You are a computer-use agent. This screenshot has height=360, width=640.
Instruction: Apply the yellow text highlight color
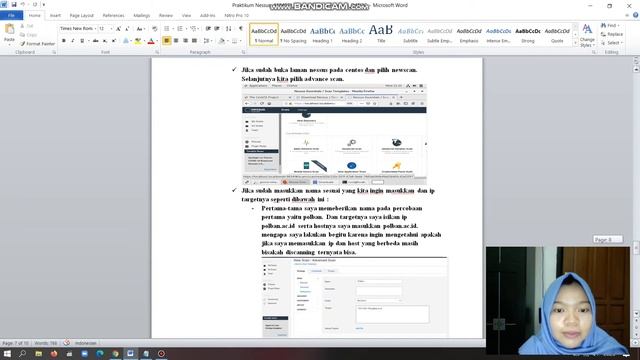coord(138,41)
